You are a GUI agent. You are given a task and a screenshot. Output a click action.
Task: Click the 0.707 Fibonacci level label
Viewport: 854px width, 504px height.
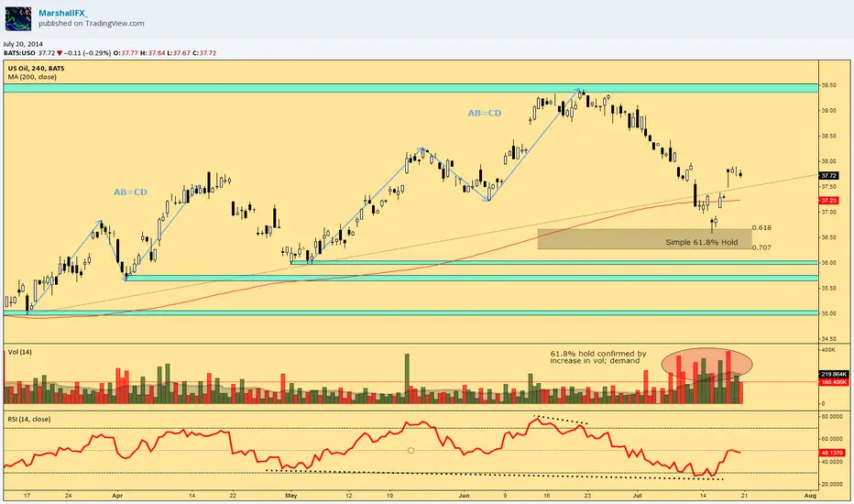click(x=761, y=247)
